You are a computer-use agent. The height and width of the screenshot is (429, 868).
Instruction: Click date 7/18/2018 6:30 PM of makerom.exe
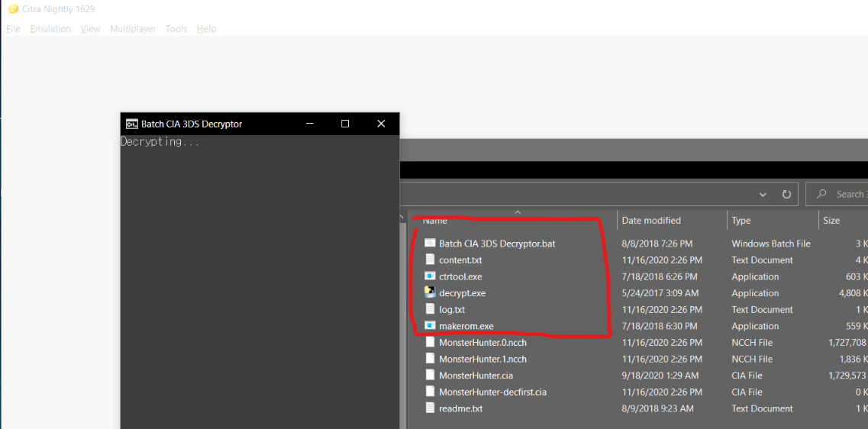pos(660,326)
